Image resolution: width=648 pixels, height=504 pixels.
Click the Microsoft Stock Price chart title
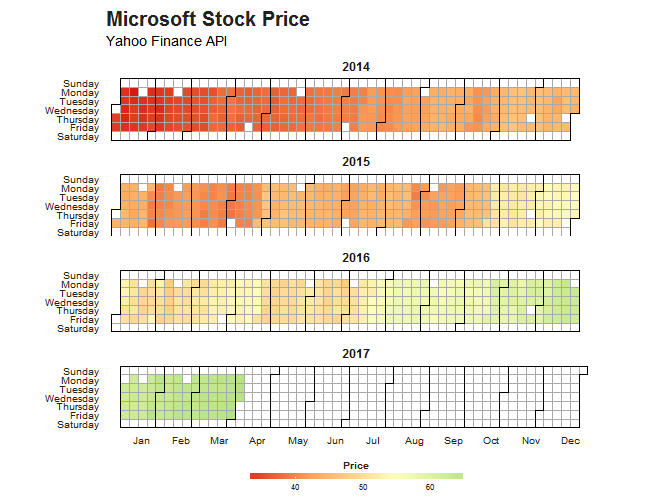pyautogui.click(x=207, y=20)
